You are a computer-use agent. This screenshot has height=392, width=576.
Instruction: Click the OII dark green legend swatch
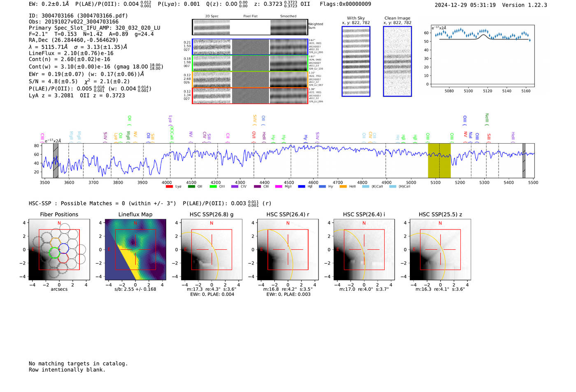pyautogui.click(x=191, y=187)
